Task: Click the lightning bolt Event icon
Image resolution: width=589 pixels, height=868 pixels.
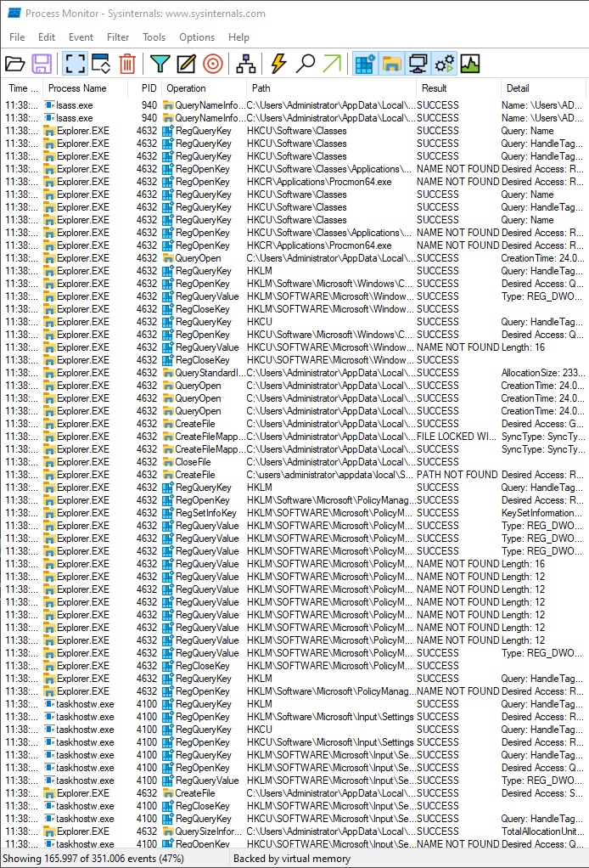Action: (x=278, y=64)
